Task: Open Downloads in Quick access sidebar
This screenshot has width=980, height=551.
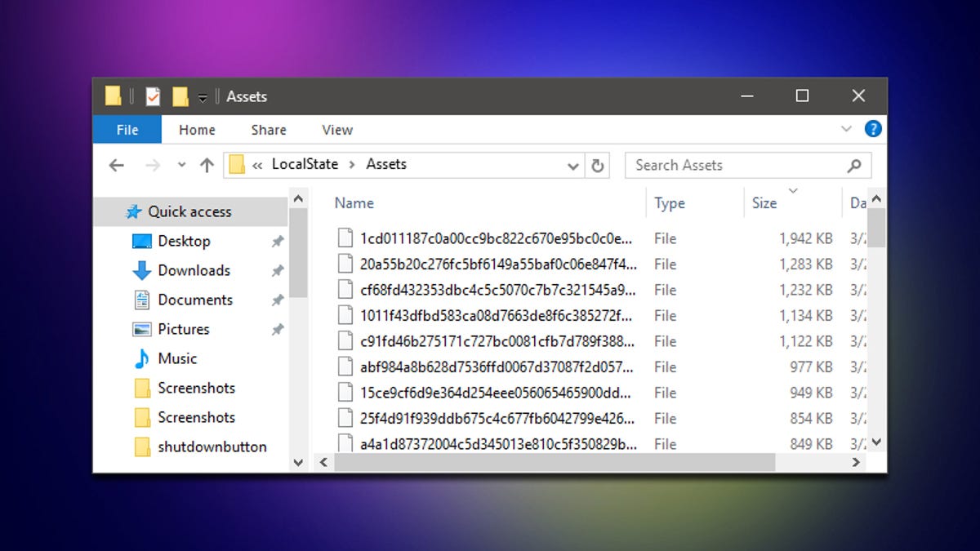Action: coord(194,270)
